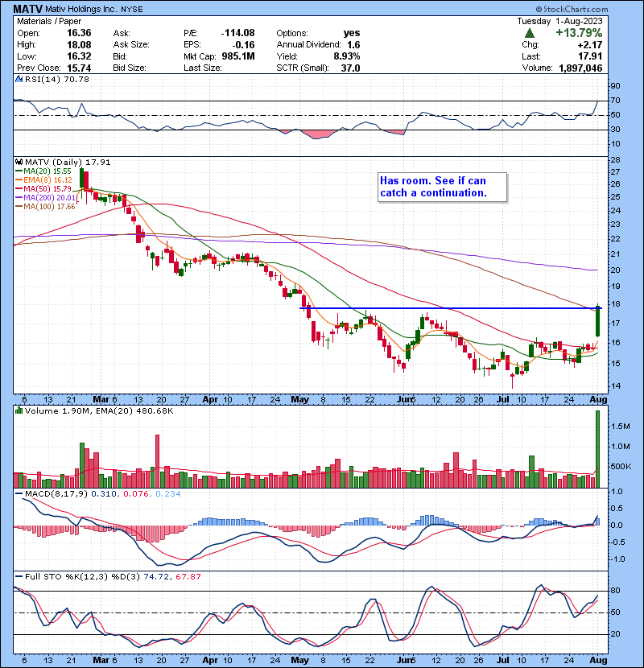Click the MA(20) 15.55 legend entry
The height and width of the screenshot is (668, 644).
pos(44,171)
